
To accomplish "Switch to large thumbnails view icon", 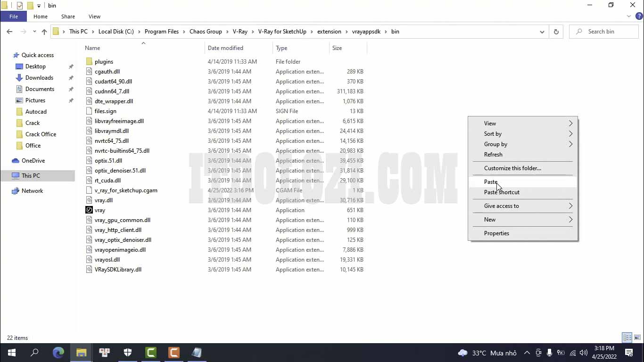I will pos(637,337).
